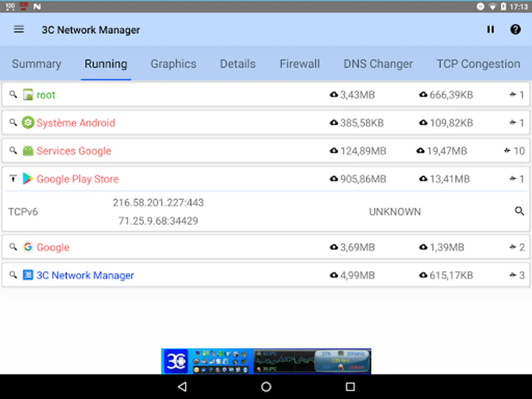Click the download cloud icon beside 3,43MB
The image size is (532, 399).
[334, 94]
